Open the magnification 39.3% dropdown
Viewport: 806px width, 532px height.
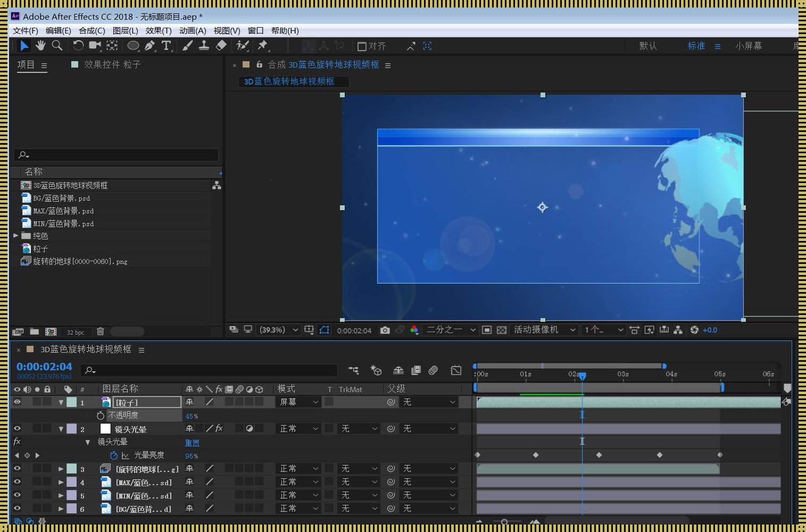click(278, 330)
